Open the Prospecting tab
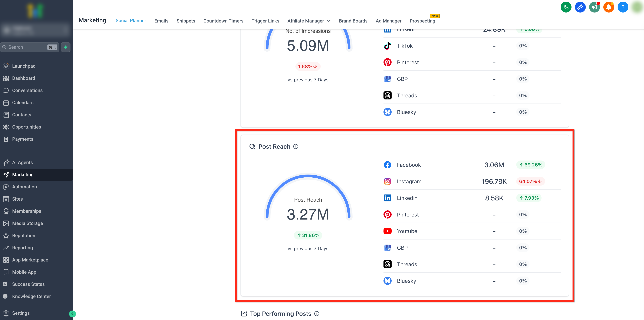 422,21
